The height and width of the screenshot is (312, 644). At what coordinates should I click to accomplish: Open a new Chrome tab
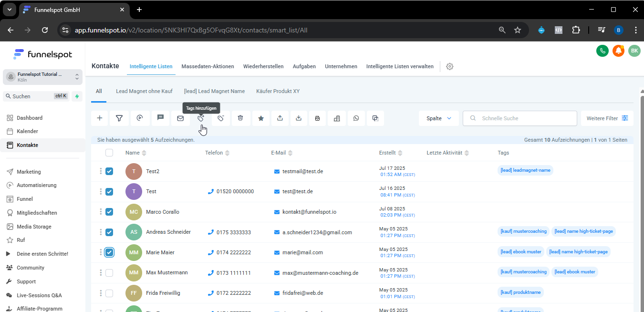click(x=139, y=10)
